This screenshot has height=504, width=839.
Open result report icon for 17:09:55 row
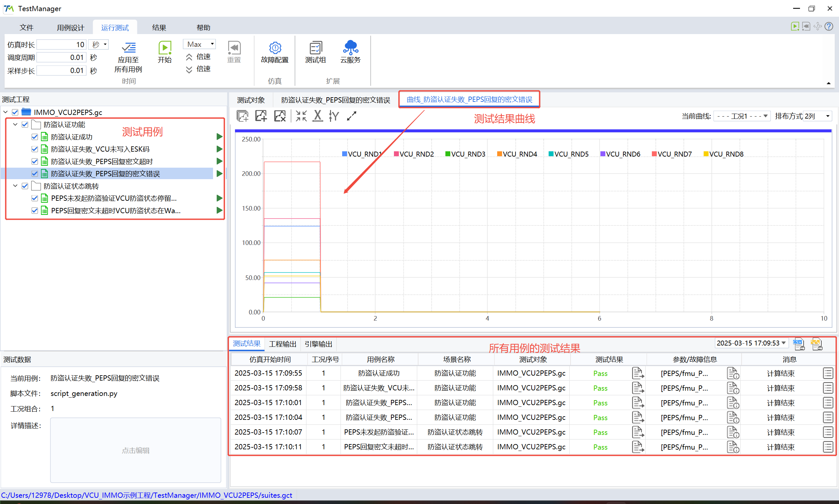(638, 373)
